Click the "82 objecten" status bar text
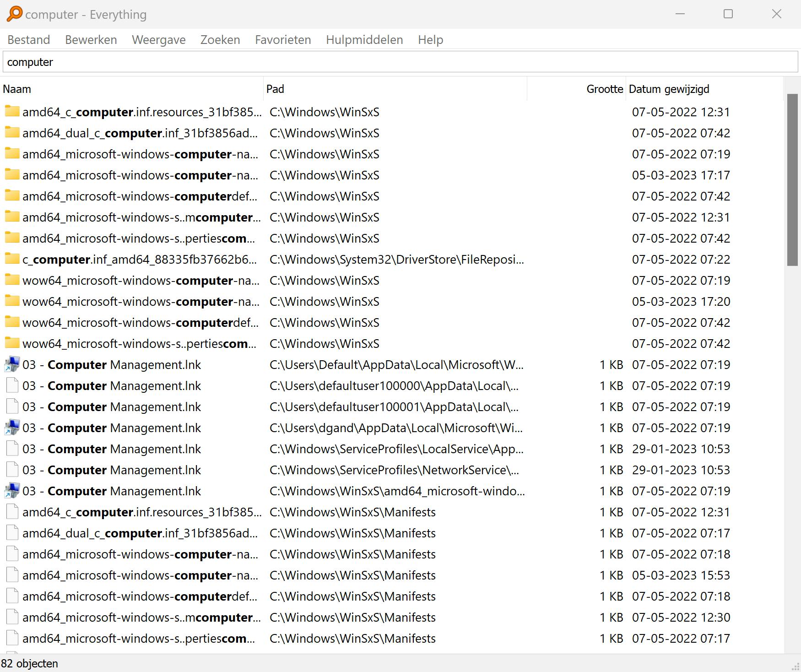The height and width of the screenshot is (672, 801). click(30, 663)
